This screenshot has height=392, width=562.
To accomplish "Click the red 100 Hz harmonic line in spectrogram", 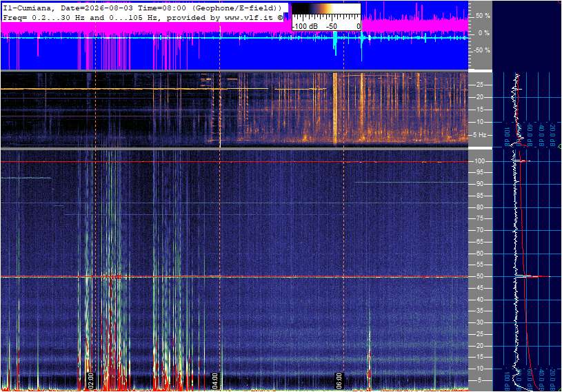I will point(234,162).
